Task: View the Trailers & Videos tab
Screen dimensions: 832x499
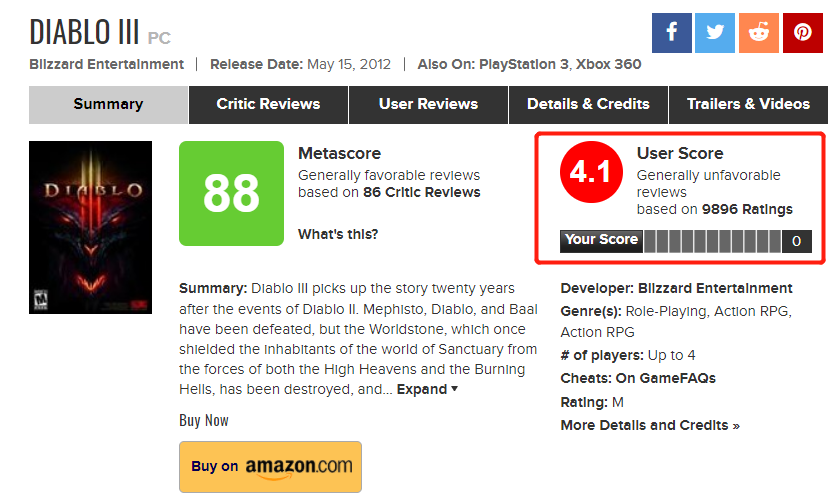Action: [748, 104]
